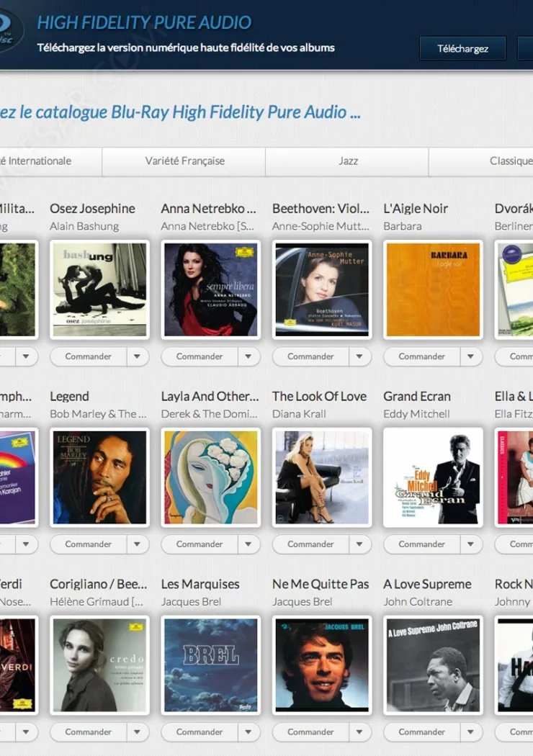This screenshot has width=533, height=756.
Task: Click Commander for The Look Of Love
Action: tap(310, 544)
